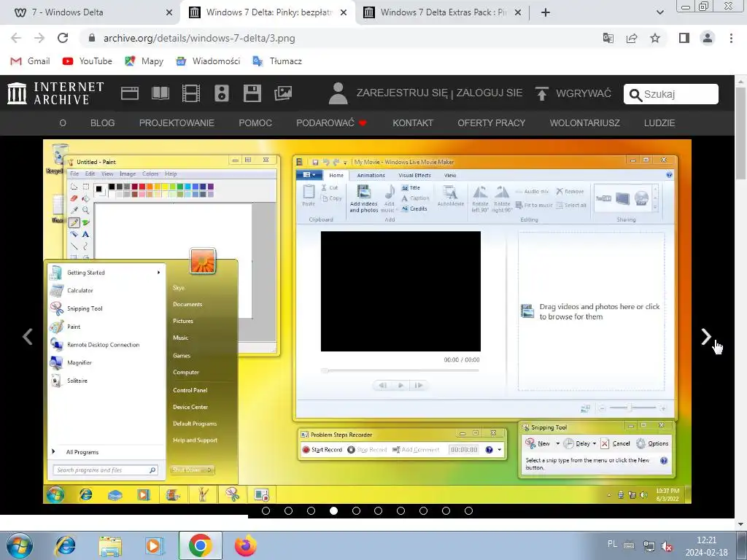Bookmark this page with the star icon
This screenshot has height=560, width=747.
click(x=655, y=38)
